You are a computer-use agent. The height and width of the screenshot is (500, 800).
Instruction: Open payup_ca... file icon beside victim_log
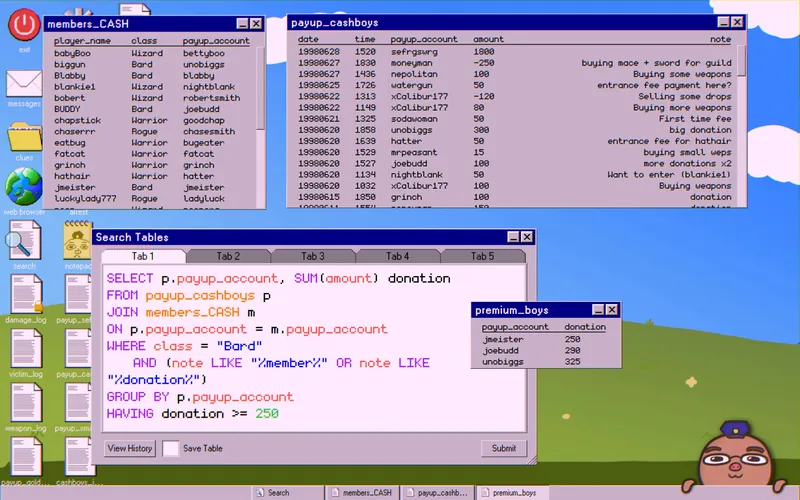point(79,348)
